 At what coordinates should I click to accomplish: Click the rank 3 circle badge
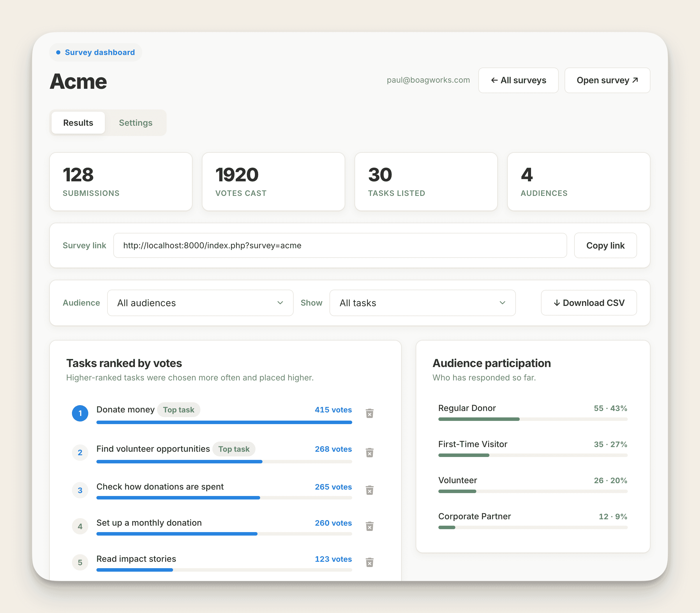(x=80, y=490)
